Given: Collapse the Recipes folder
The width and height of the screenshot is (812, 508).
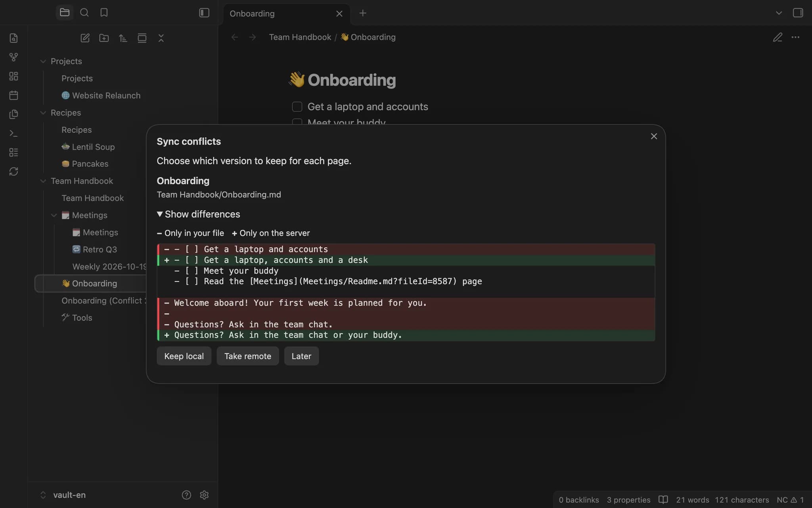Looking at the screenshot, I should (43, 113).
